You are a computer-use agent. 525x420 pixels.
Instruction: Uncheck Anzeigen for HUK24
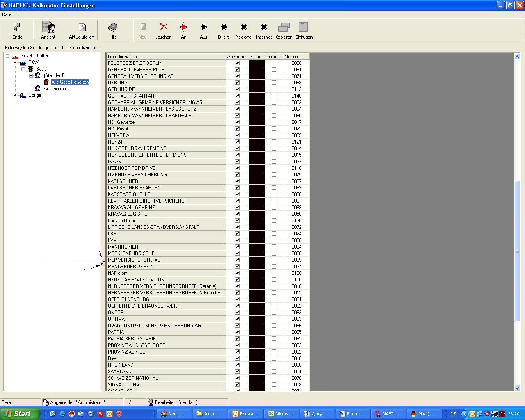pyautogui.click(x=237, y=142)
